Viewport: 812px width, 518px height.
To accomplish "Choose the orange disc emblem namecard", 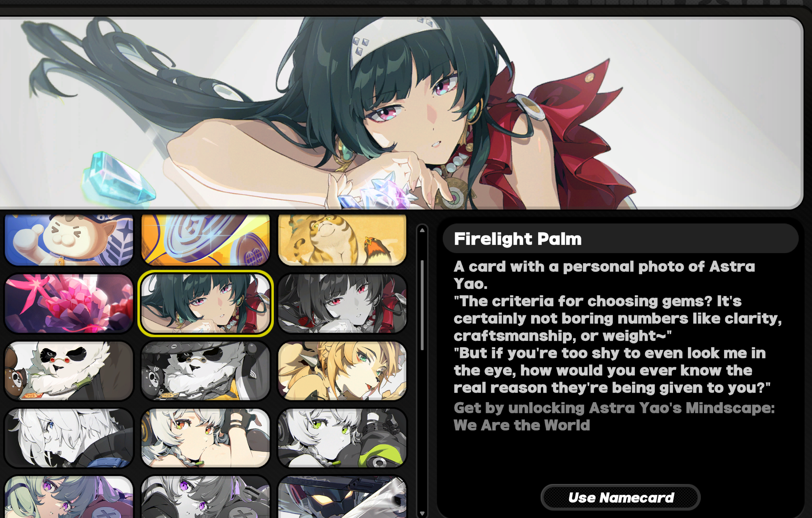I will tap(205, 240).
